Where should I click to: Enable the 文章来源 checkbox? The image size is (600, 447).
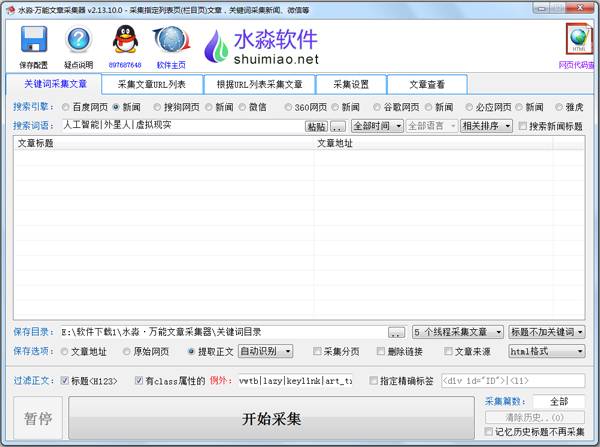pyautogui.click(x=448, y=351)
